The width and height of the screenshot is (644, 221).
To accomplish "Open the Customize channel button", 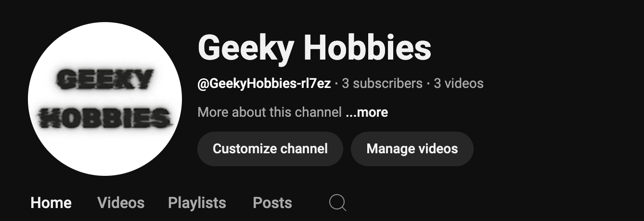I will [270, 149].
